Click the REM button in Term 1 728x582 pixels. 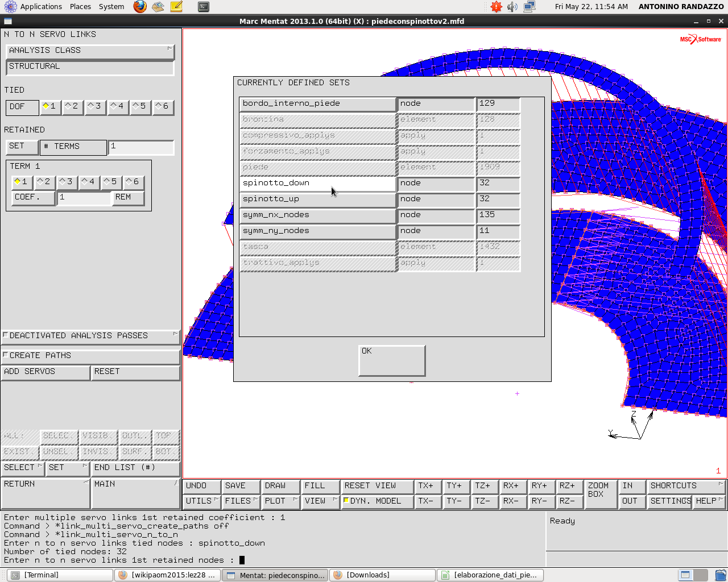click(129, 198)
